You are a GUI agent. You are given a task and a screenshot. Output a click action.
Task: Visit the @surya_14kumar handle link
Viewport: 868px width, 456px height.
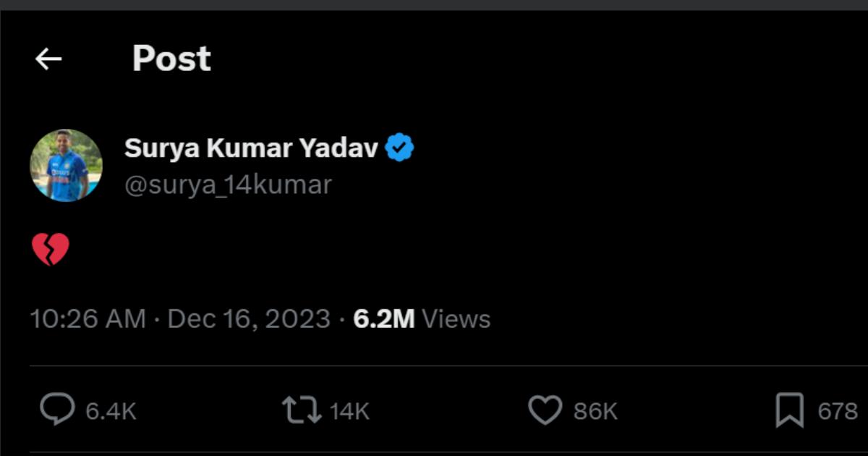[228, 185]
